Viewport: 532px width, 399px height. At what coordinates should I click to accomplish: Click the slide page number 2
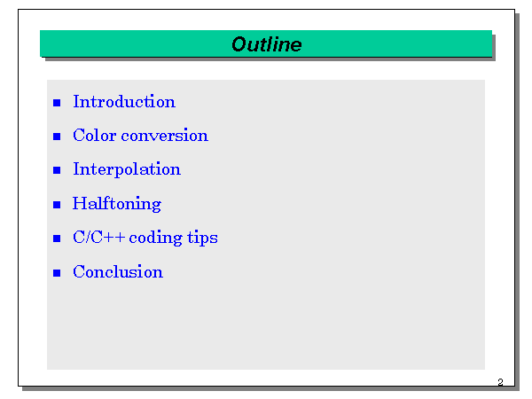[500, 382]
